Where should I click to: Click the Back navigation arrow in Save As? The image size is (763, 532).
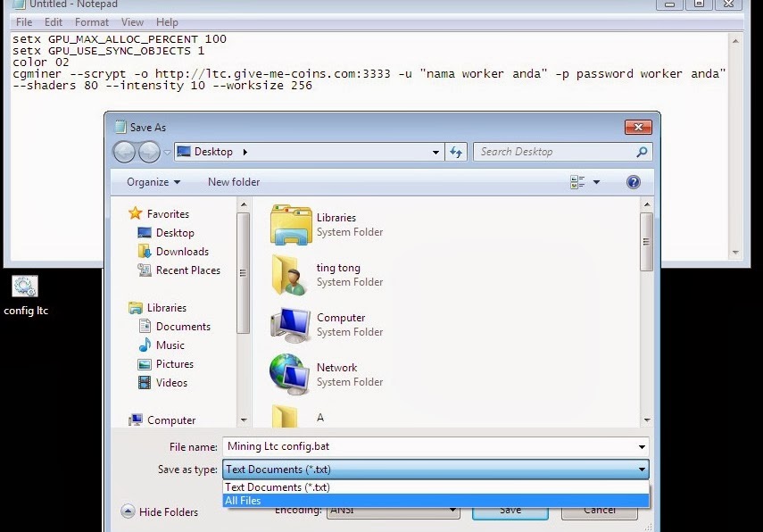124,152
